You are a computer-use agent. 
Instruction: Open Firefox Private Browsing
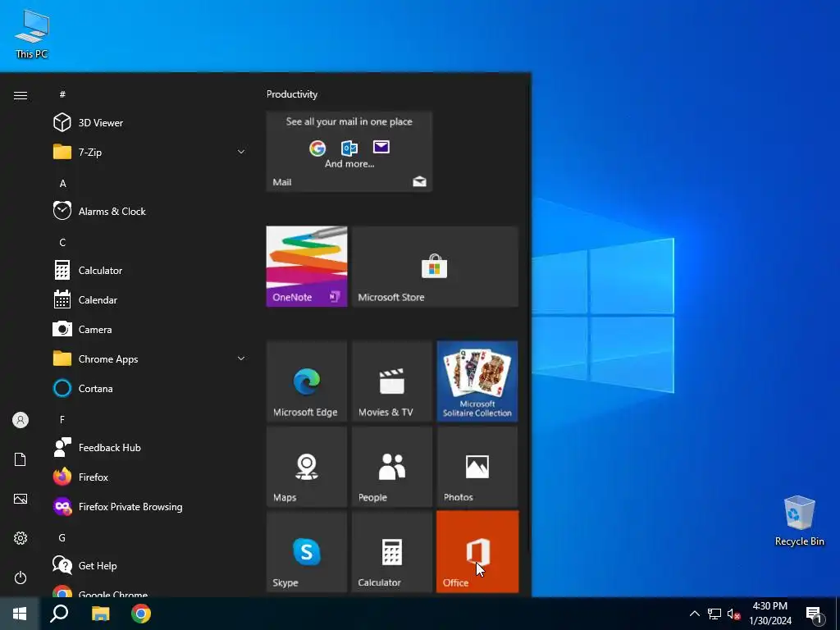tap(150, 506)
